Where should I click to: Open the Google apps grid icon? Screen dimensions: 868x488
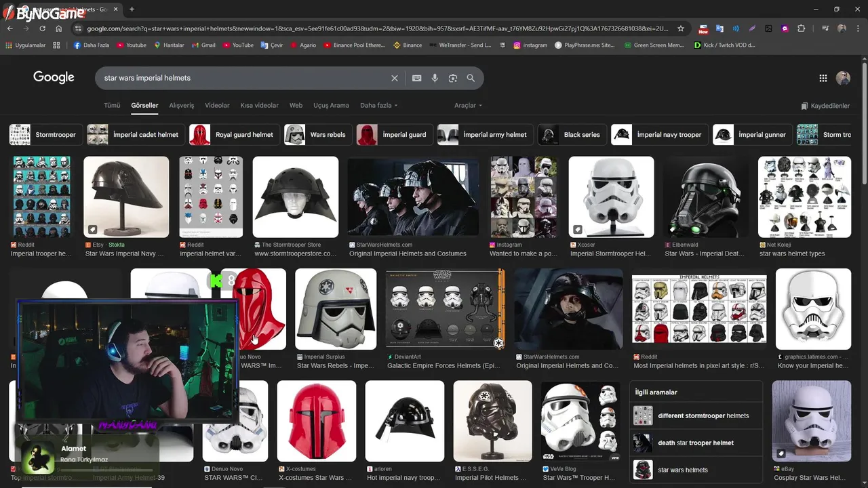[823, 78]
